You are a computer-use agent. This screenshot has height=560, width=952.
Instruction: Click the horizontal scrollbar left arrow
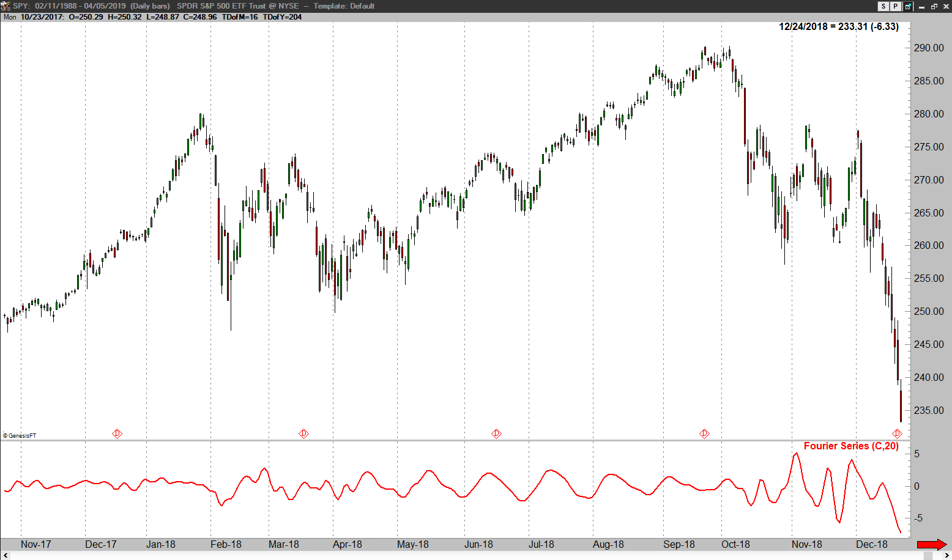[x=6, y=555]
